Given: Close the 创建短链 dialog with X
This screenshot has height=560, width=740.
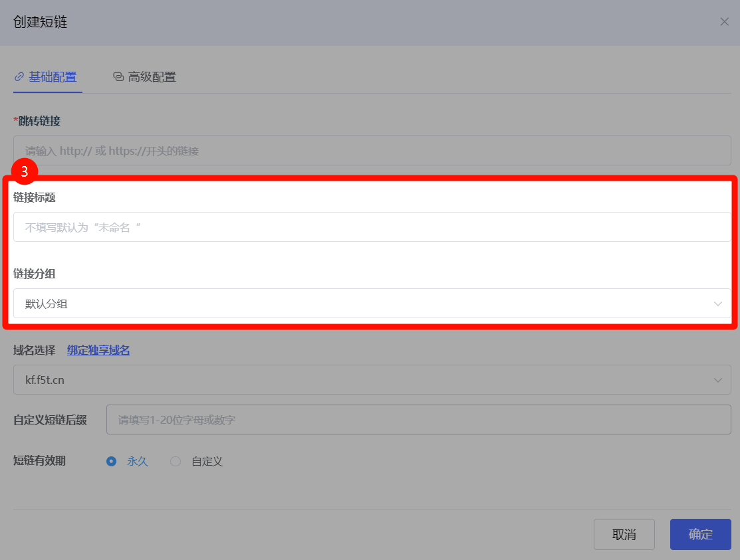Looking at the screenshot, I should pyautogui.click(x=724, y=22).
